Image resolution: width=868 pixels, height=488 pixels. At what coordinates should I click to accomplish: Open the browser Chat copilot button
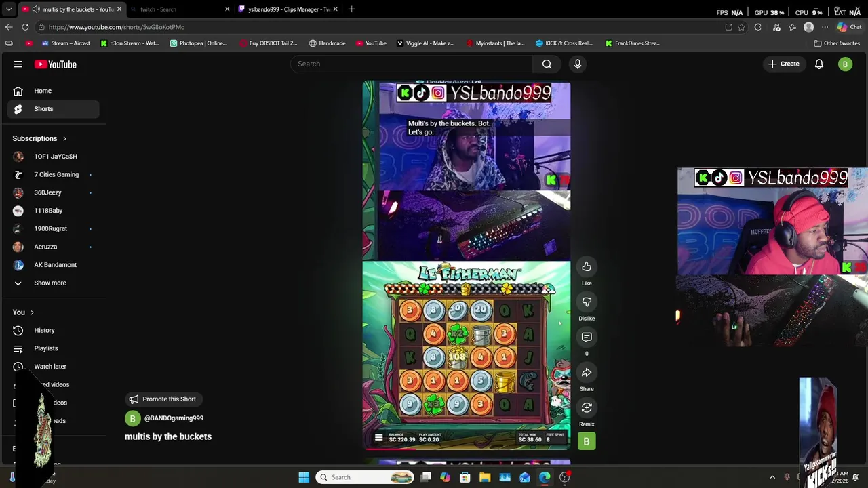click(x=848, y=27)
